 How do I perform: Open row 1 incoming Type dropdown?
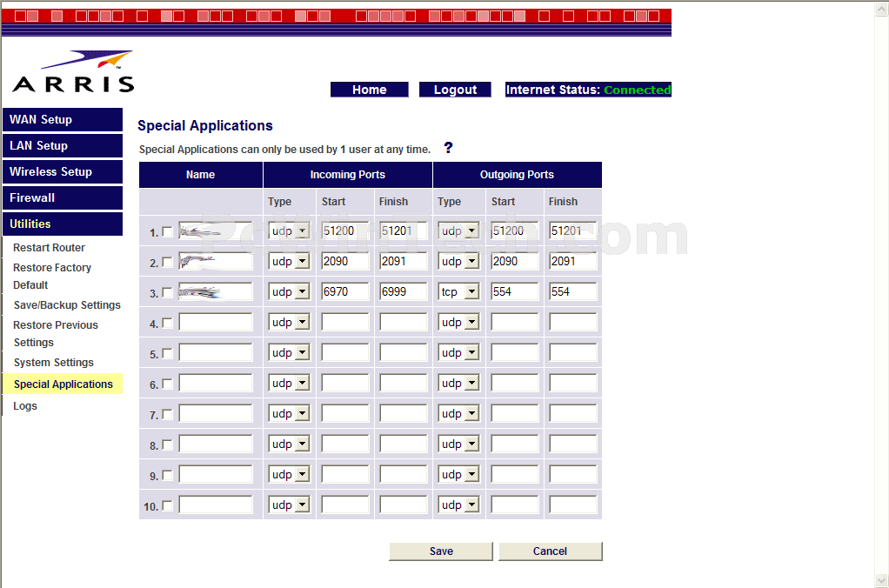pyautogui.click(x=289, y=231)
